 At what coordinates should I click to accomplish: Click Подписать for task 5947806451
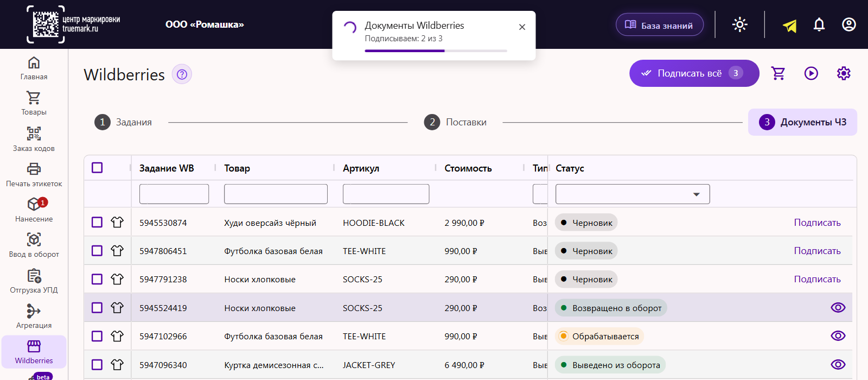817,251
